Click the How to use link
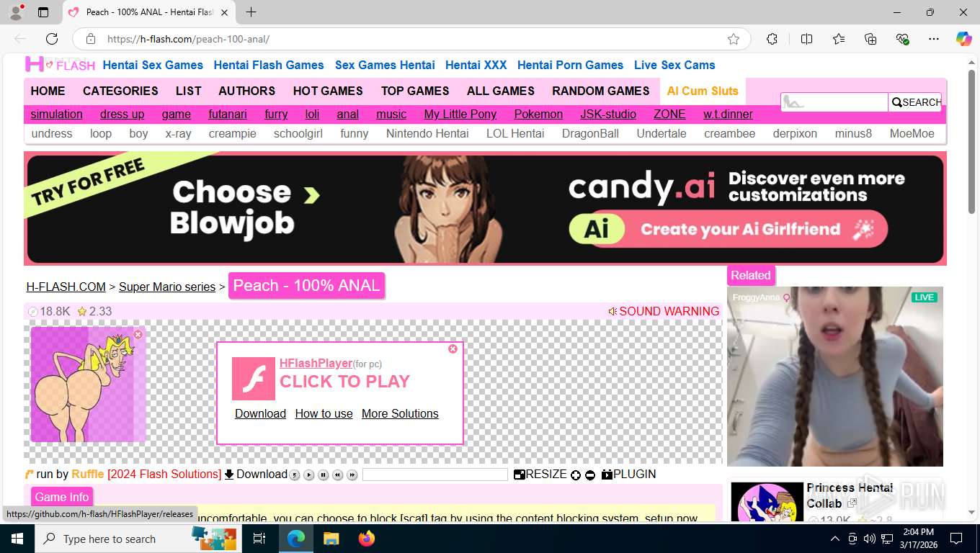The height and width of the screenshot is (553, 980). [324, 413]
